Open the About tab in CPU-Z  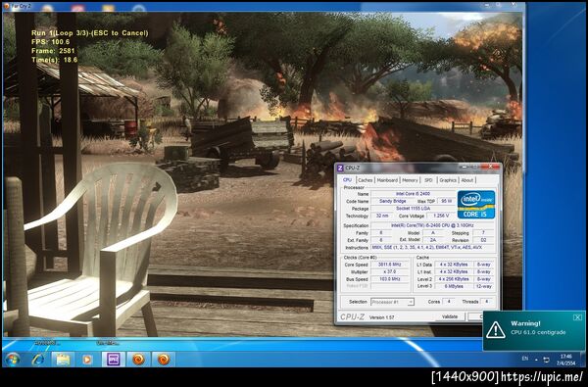pos(467,180)
